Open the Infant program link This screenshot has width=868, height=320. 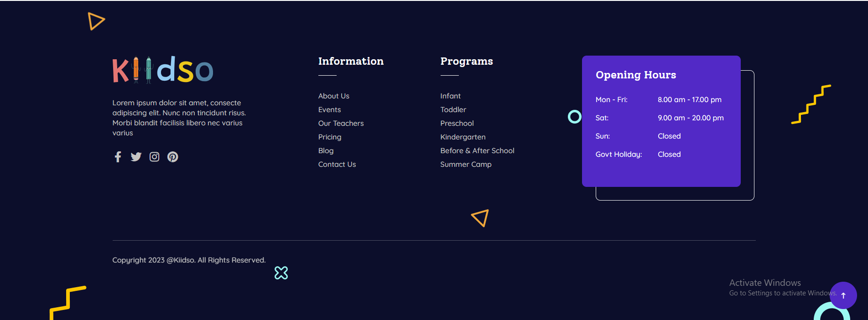click(450, 96)
